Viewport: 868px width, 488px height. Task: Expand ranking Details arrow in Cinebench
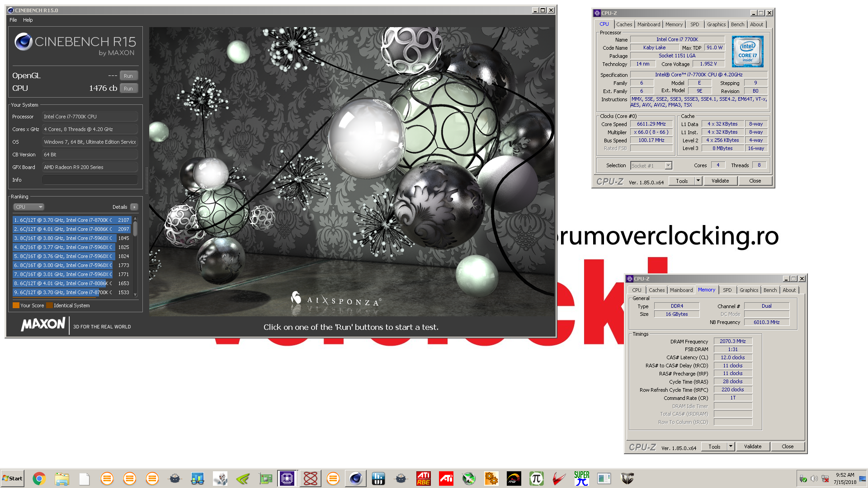pos(134,207)
